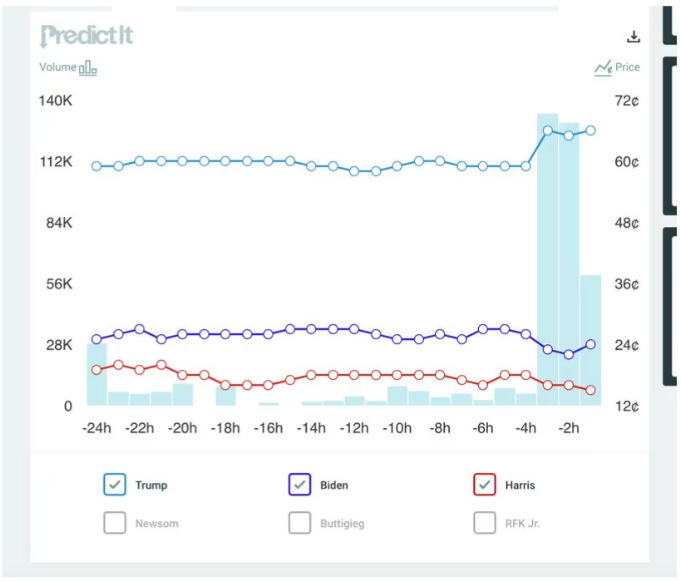The width and height of the screenshot is (681, 581).
Task: Click Trump's first data point at -24h
Action: (x=97, y=166)
